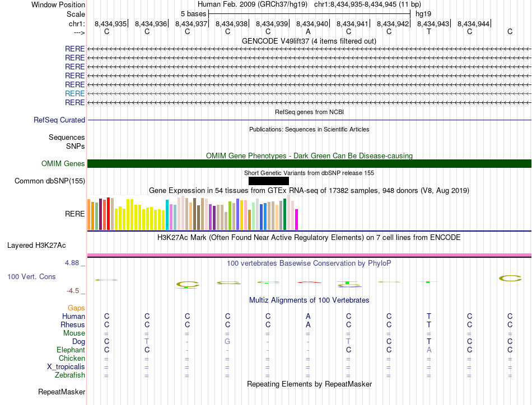Image resolution: width=532 pixels, height=405 pixels.
Task: Click the bright red bar in the GTEx chart
Action: click(108, 214)
